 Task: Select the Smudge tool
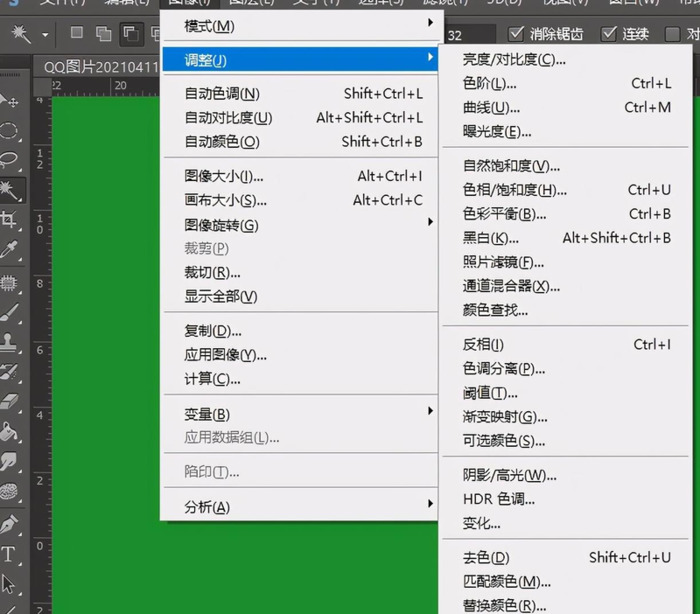pyautogui.click(x=9, y=461)
